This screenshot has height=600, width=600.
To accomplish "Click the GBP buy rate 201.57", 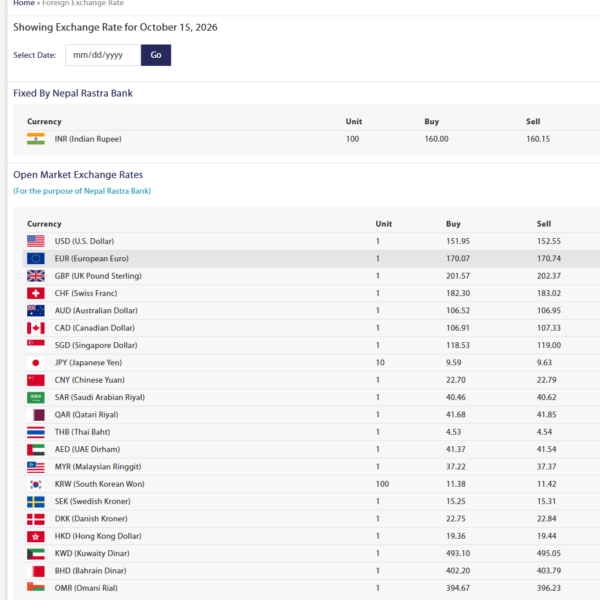I will 458,276.
